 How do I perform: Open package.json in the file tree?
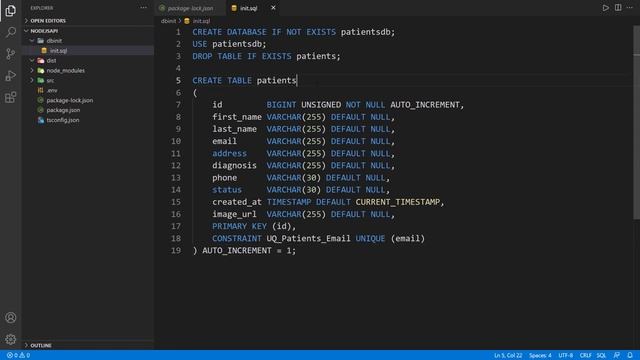click(63, 110)
